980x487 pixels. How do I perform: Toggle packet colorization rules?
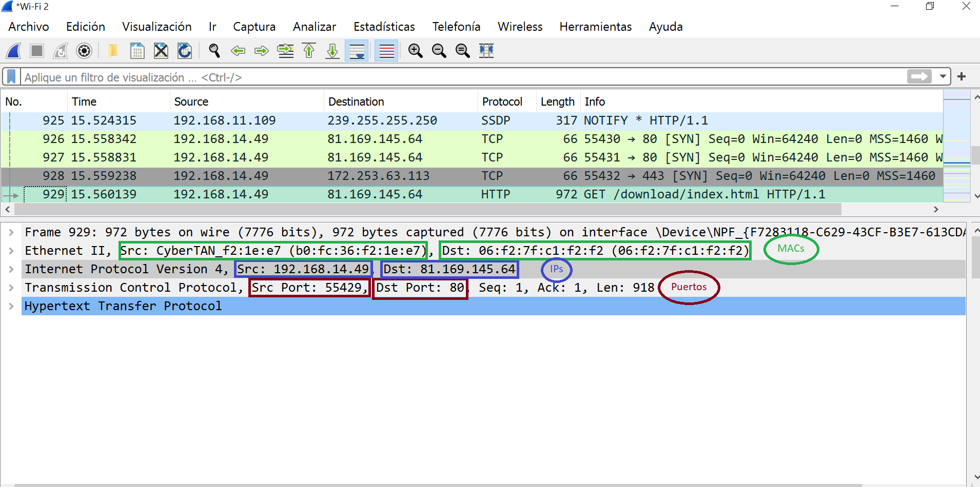386,51
